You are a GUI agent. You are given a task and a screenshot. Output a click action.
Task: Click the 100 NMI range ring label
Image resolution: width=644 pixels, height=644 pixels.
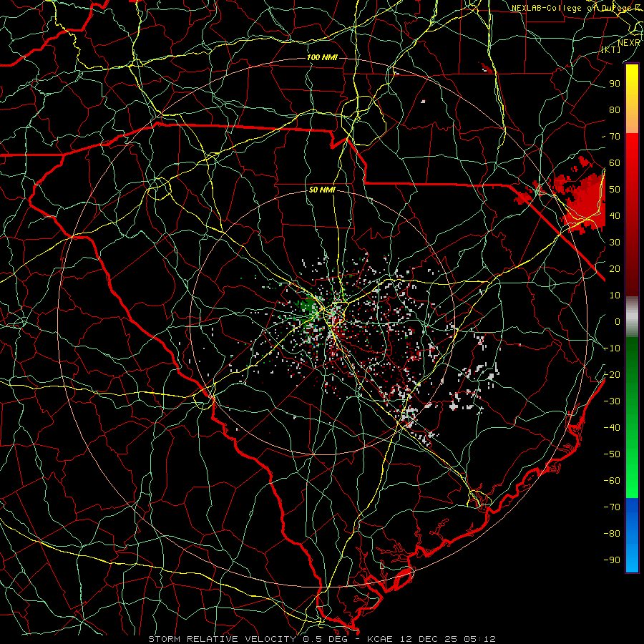coord(322,57)
